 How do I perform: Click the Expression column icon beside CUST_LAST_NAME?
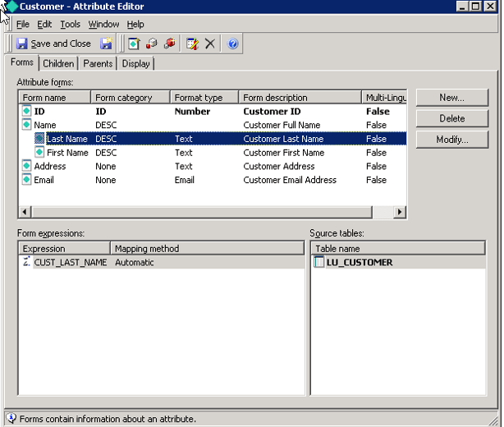(26, 262)
